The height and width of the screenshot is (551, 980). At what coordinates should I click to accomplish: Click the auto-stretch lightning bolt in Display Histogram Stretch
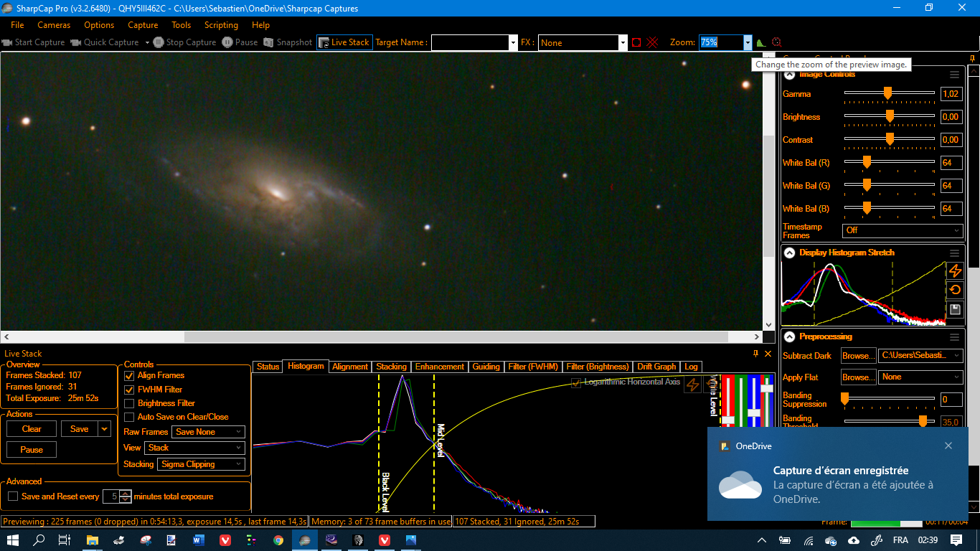(955, 270)
